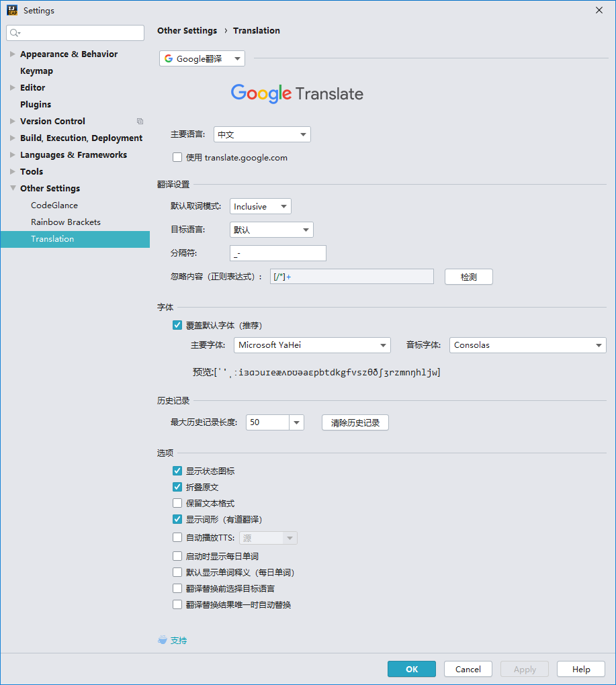Image resolution: width=616 pixels, height=685 pixels.
Task: Expand Languages & Frameworks node arrow
Action: [13, 154]
